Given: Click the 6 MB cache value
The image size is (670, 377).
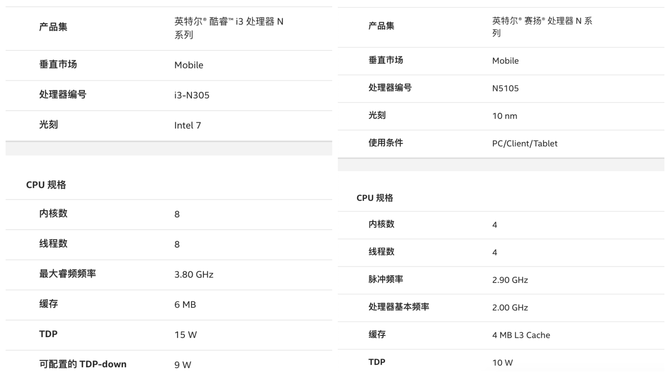Looking at the screenshot, I should [185, 305].
